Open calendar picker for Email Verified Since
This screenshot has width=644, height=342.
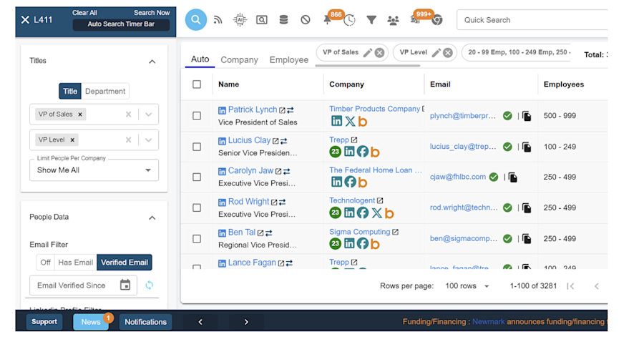coord(125,285)
